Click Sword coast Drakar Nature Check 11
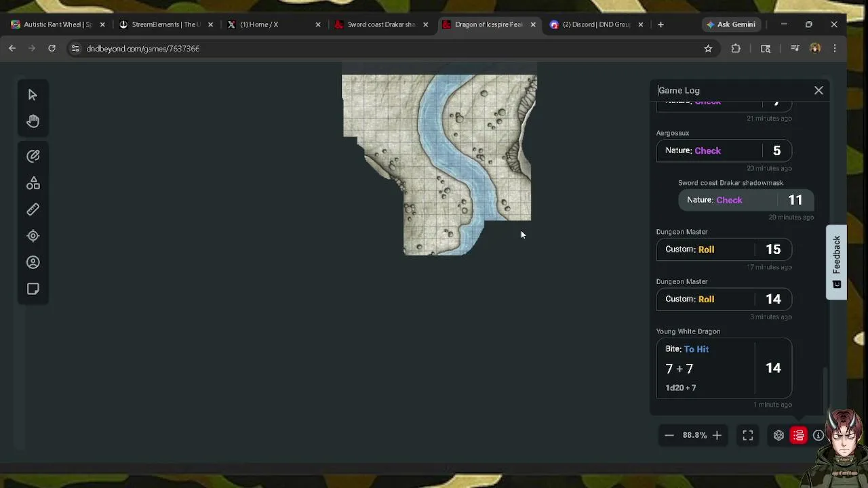Viewport: 868px width, 488px height. pyautogui.click(x=746, y=200)
